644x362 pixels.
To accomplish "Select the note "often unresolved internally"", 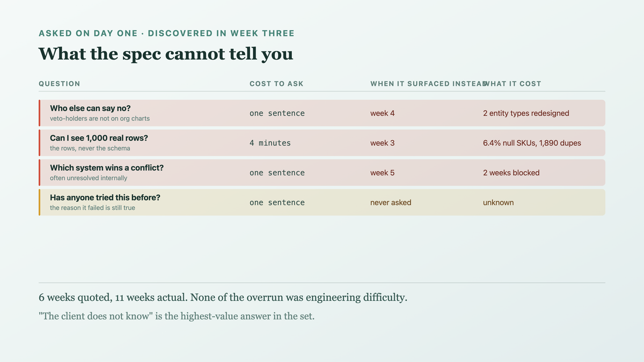I will [89, 178].
